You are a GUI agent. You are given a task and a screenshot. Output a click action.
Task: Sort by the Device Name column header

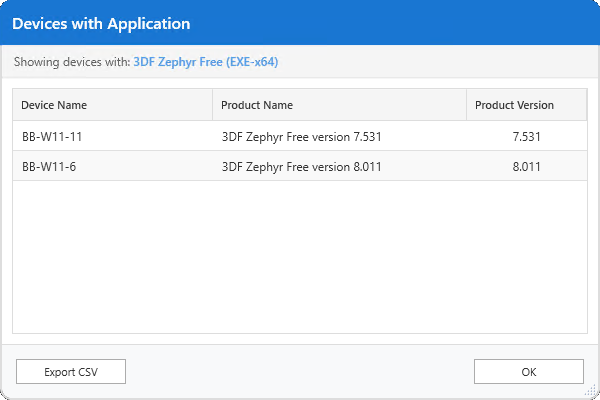click(112, 105)
